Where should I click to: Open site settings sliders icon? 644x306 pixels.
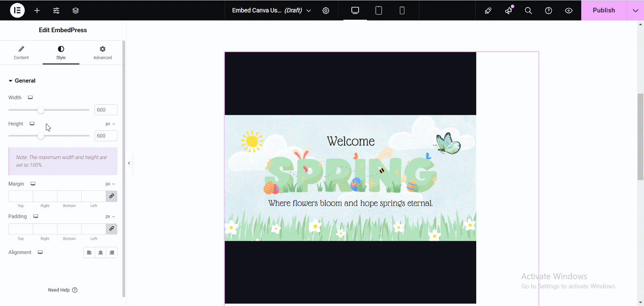click(x=56, y=10)
